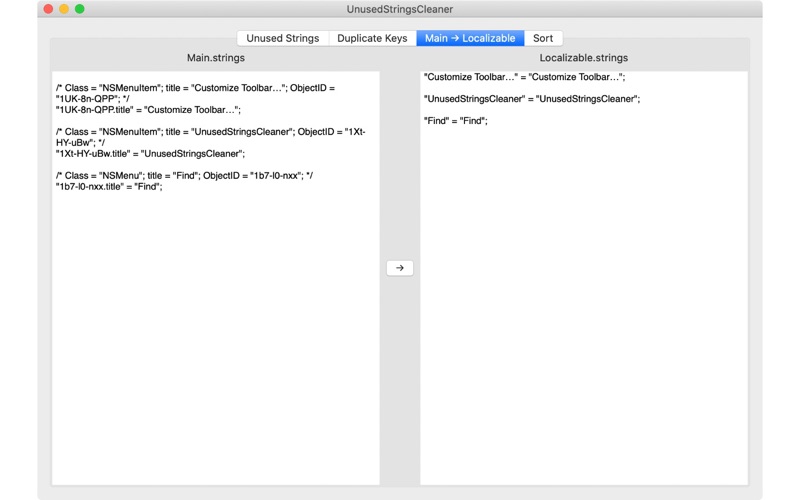
Task: Click in the Localizable.strings text area
Action: pos(584,278)
